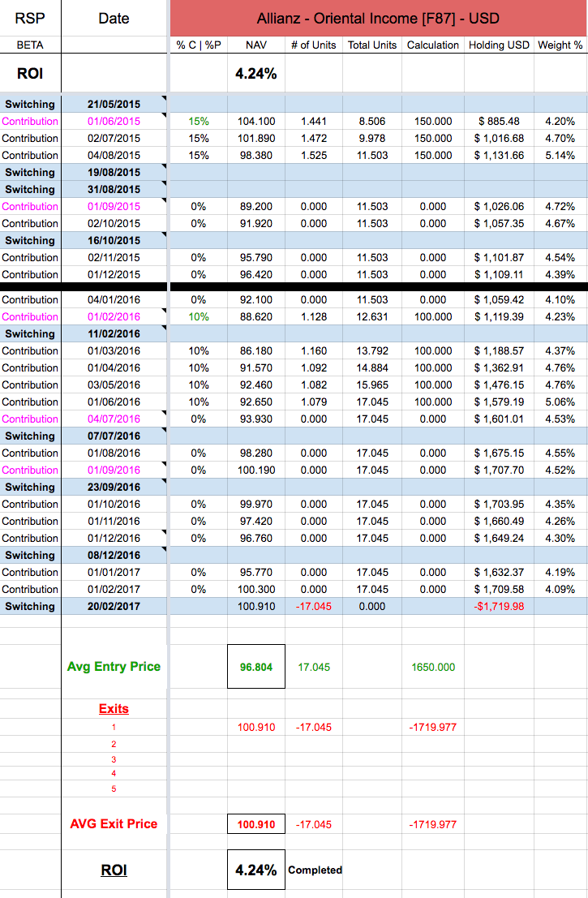588x898 pixels.
Task: Select the boxed 4.24% ROI cell at bottom
Action: 256,870
